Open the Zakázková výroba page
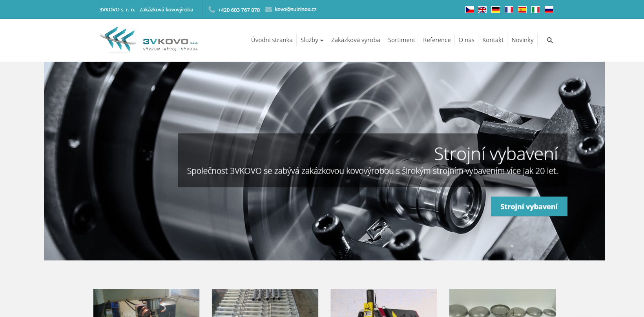The width and height of the screenshot is (644, 317). (x=356, y=40)
